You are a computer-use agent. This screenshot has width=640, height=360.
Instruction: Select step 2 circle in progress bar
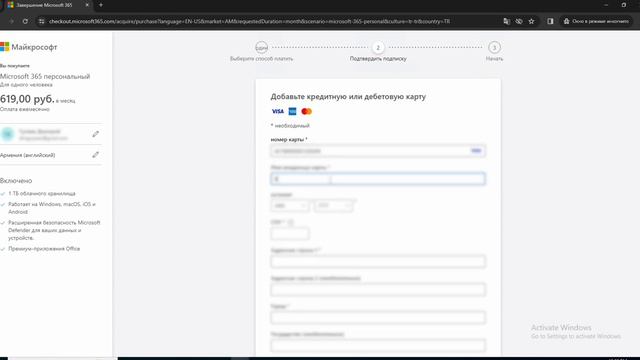click(378, 47)
